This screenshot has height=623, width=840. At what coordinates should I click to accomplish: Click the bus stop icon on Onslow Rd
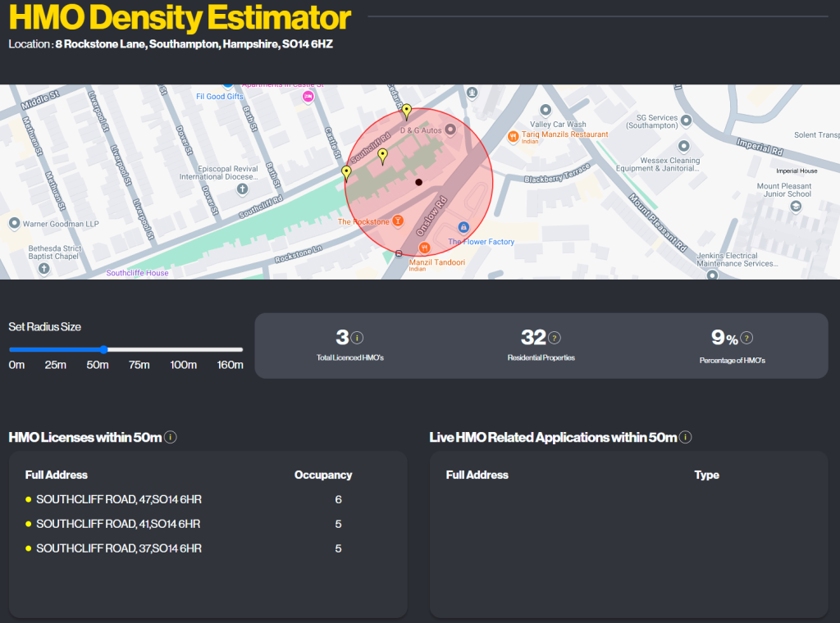(399, 253)
